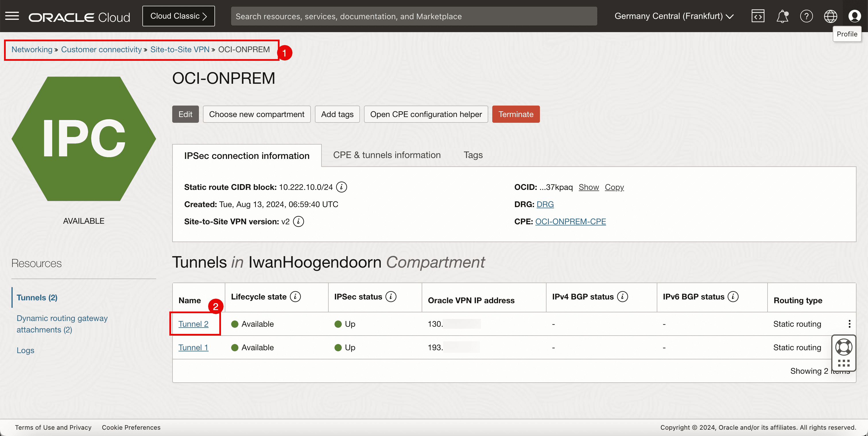Switch to the Tags tab
The width and height of the screenshot is (868, 436).
473,155
